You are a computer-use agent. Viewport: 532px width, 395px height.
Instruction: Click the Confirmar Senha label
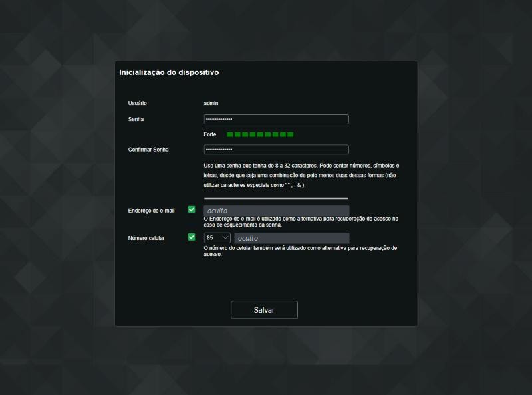click(x=148, y=150)
